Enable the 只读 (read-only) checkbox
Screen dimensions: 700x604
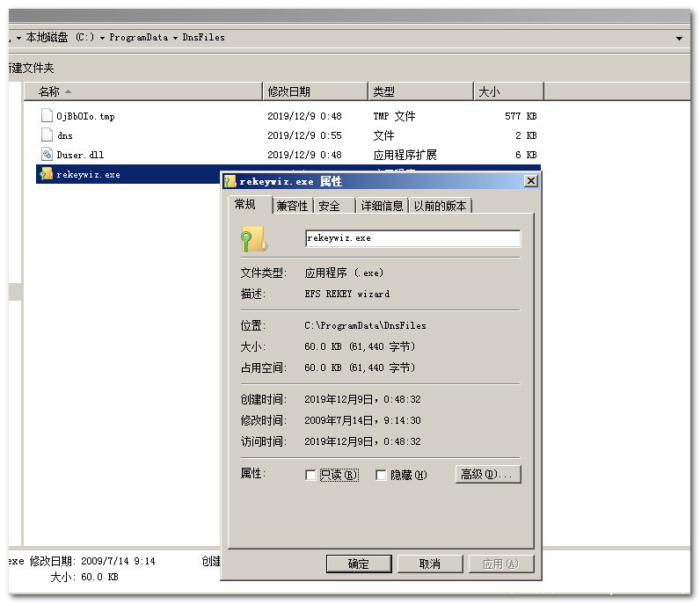tap(310, 475)
